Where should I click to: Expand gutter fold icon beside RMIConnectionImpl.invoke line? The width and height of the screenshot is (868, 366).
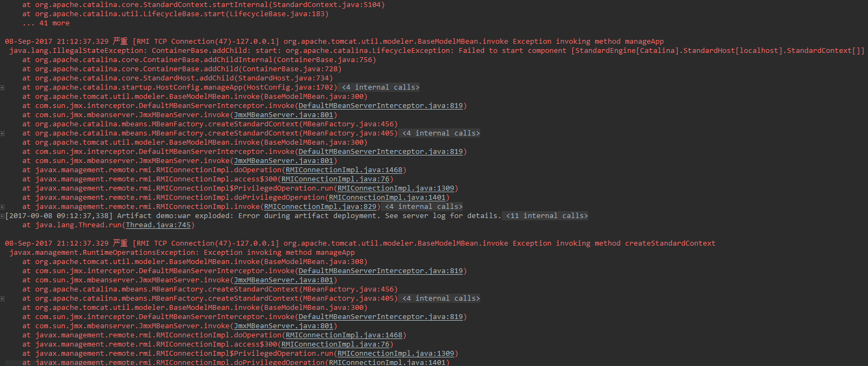coord(2,207)
